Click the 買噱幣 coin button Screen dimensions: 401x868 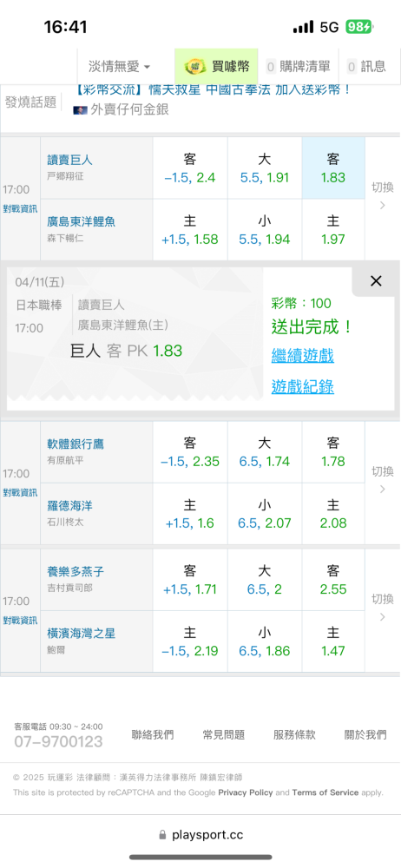tap(216, 67)
